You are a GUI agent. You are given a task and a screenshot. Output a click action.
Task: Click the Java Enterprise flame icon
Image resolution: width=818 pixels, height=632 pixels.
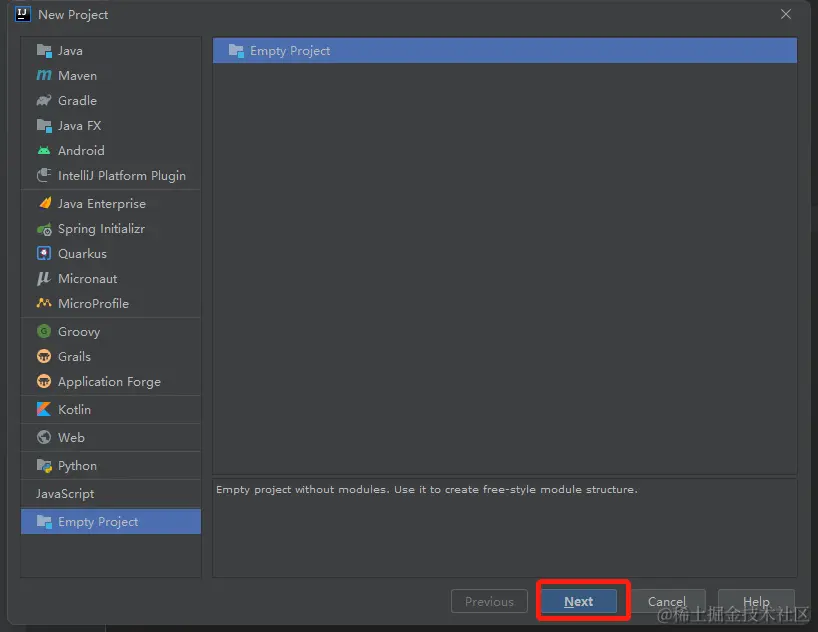(45, 203)
